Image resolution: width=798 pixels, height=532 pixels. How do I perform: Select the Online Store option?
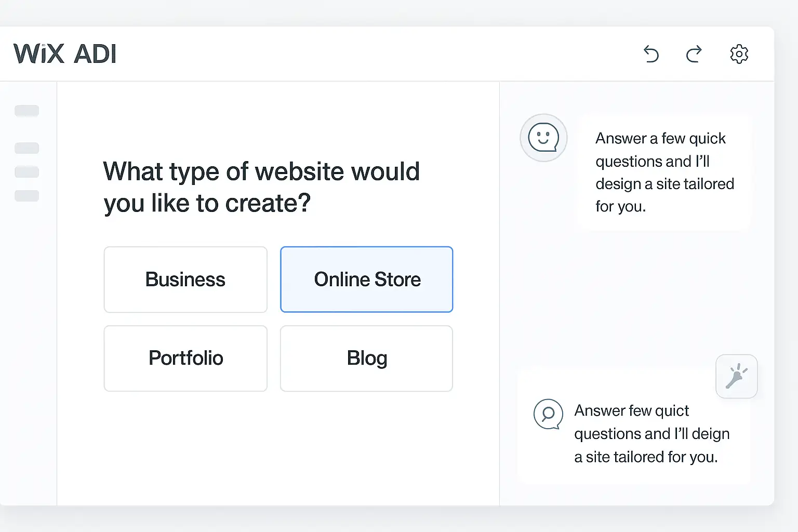pos(367,280)
